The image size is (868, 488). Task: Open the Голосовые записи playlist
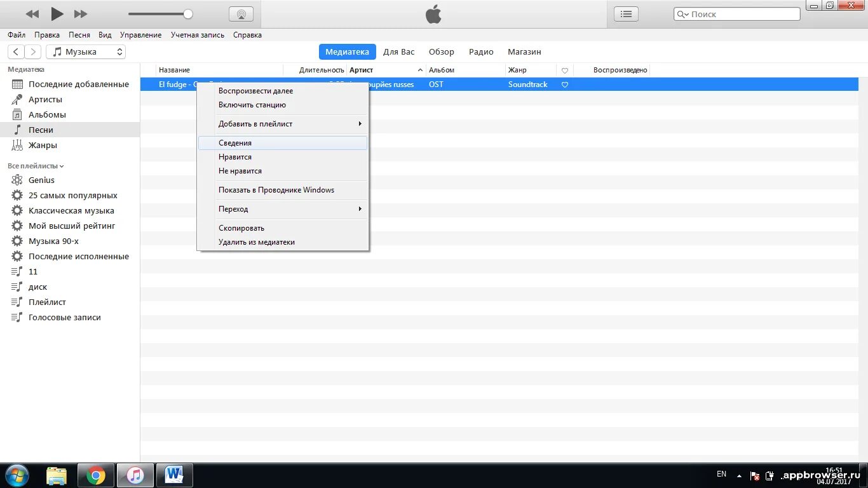pos(70,317)
